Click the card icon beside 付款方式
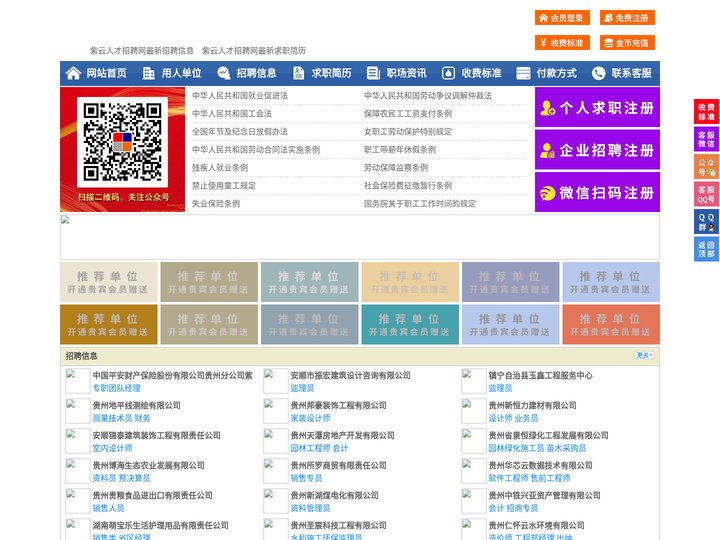 (x=523, y=73)
